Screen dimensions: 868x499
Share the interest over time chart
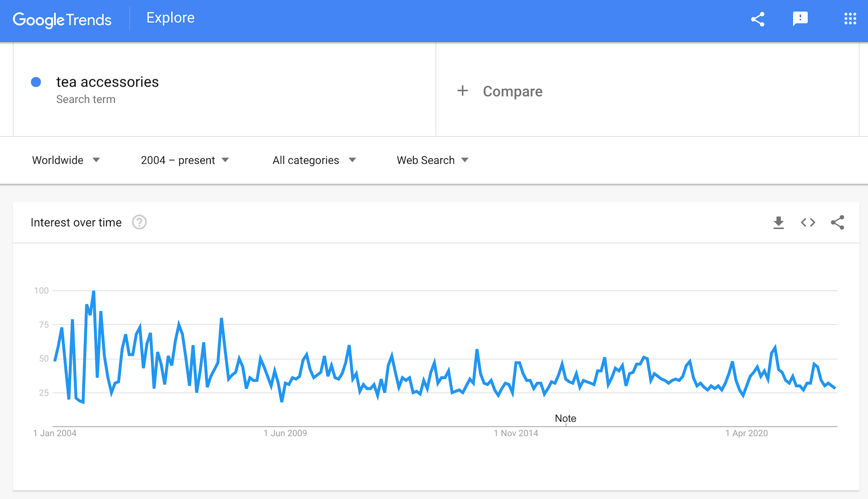838,223
